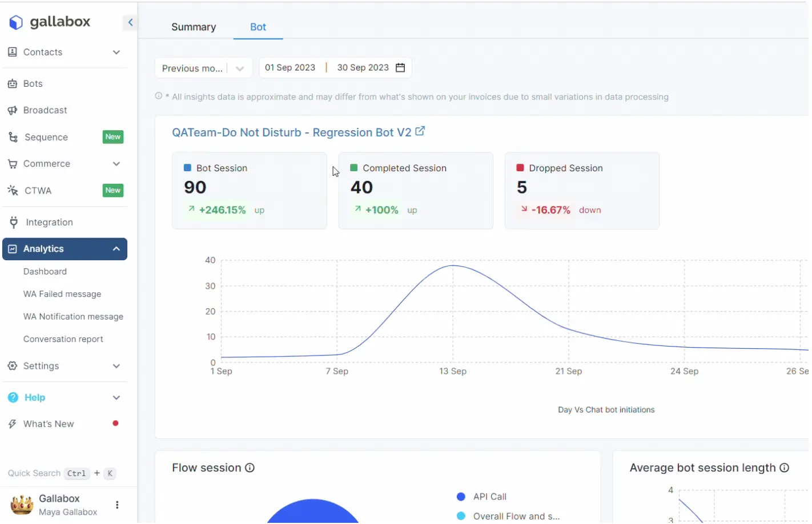
Task: Click the New badge beside CTWA
Action: [113, 191]
